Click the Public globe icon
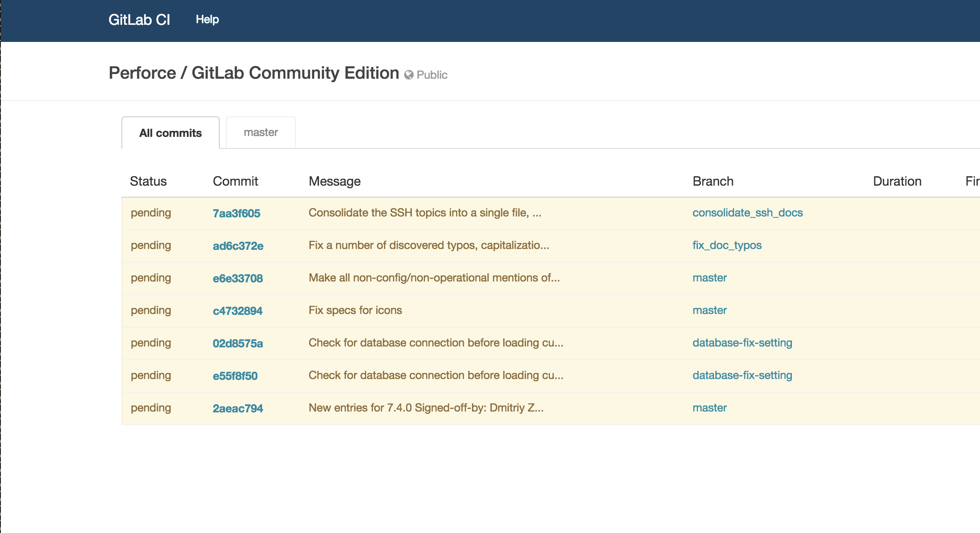This screenshot has width=980, height=533. coord(409,75)
